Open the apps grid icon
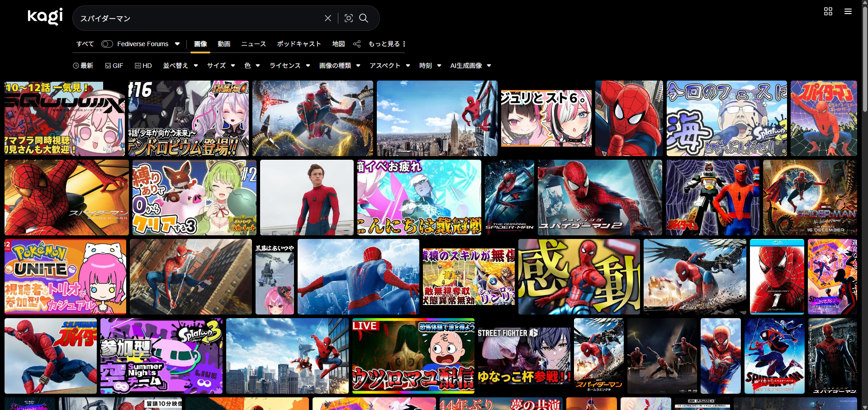 point(828,11)
